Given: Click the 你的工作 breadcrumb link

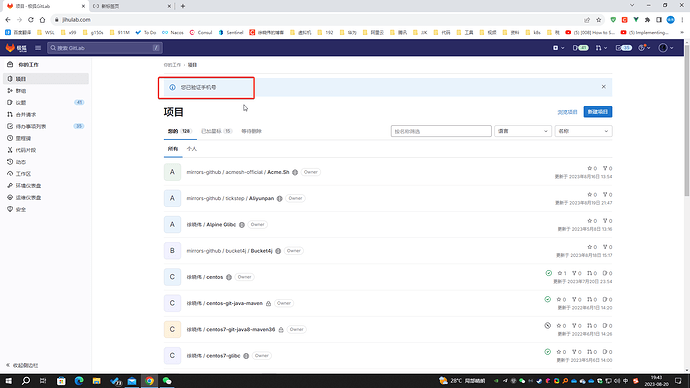Looking at the screenshot, I should point(172,65).
